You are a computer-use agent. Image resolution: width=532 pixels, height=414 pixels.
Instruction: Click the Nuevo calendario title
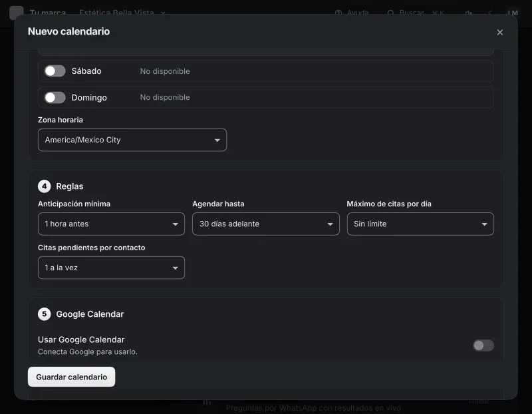[69, 31]
